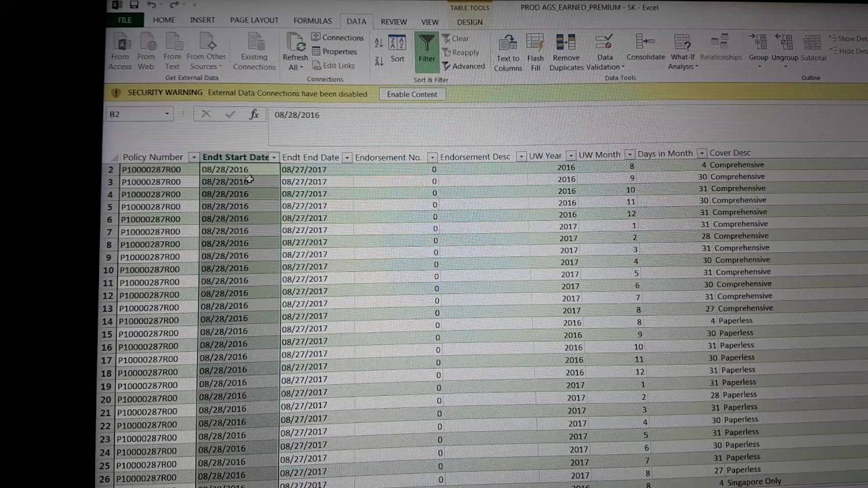Open the UW Year filter dropdown
This screenshot has width=868, height=488.
(x=571, y=156)
